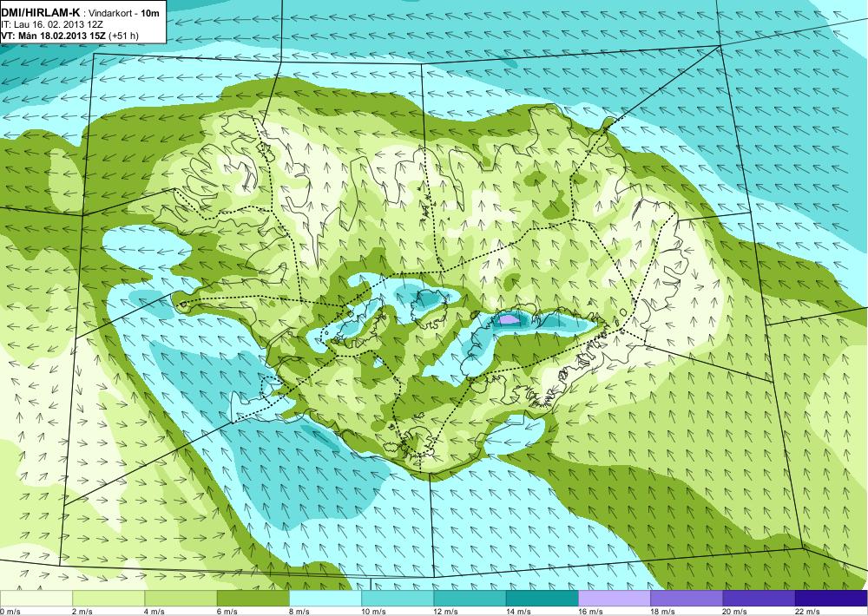
Task: Click the DMI/HIRLAM-K title text
Action: (41, 13)
